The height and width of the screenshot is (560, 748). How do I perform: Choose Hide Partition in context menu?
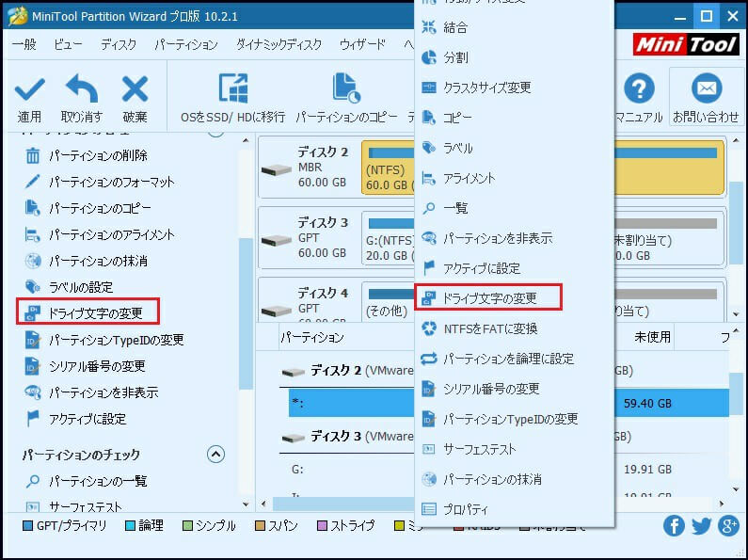tap(515, 238)
